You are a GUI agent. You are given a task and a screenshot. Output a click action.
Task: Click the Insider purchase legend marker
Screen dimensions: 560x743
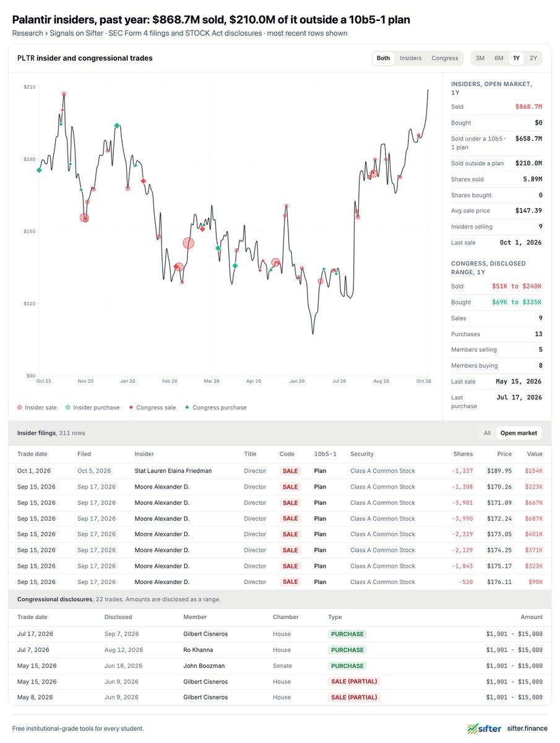[x=67, y=407]
